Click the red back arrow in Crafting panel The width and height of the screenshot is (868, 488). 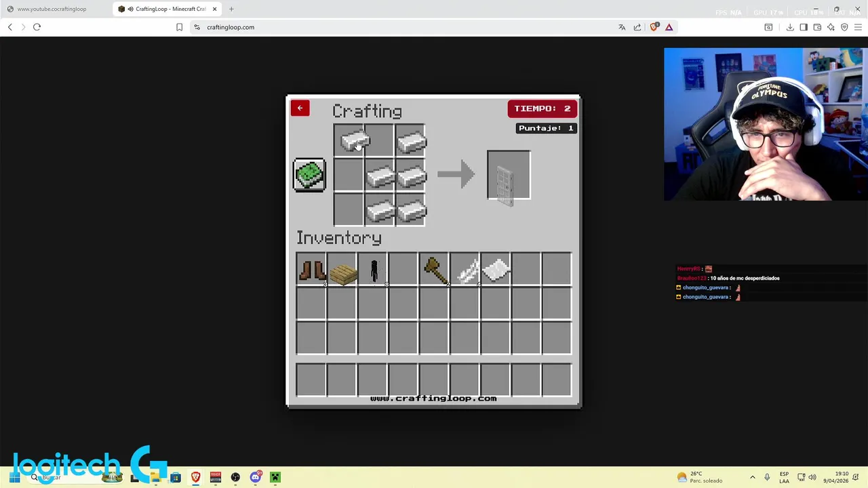tap(300, 108)
